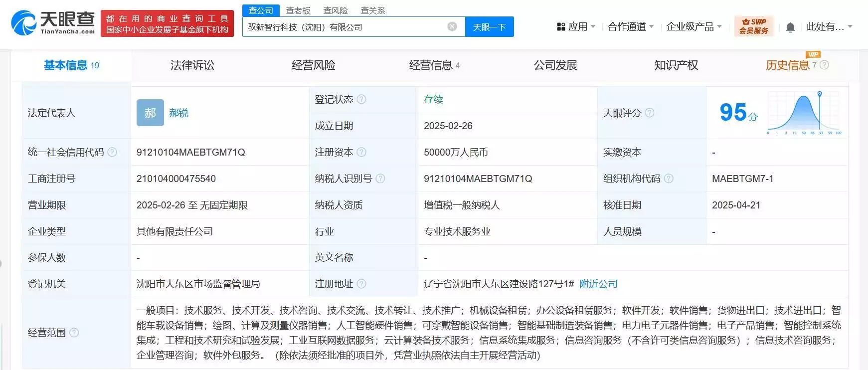Clear the search box with the X icon

click(x=452, y=27)
